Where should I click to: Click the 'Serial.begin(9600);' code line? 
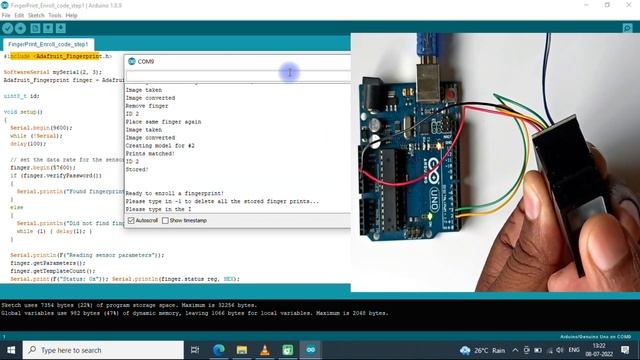(x=41, y=128)
